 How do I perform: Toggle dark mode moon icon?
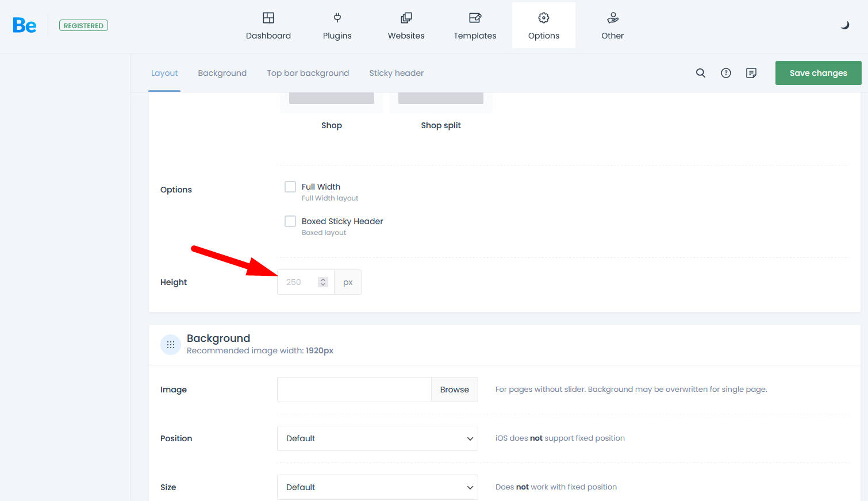tap(844, 25)
